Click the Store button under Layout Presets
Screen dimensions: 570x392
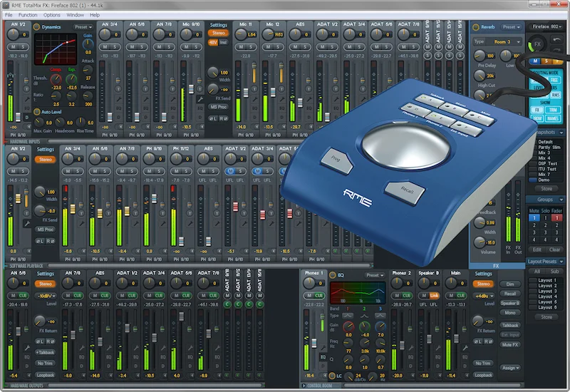[546, 316]
